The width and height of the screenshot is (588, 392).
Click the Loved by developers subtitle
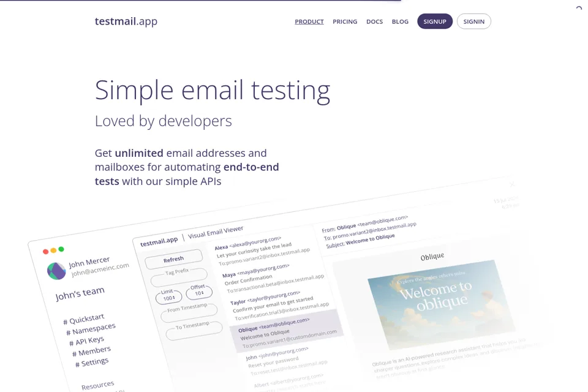click(163, 121)
